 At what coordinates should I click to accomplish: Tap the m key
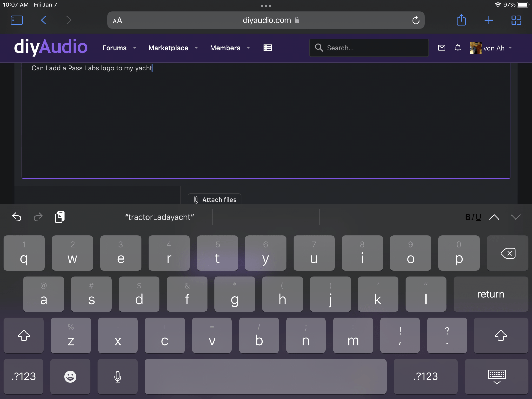353,335
